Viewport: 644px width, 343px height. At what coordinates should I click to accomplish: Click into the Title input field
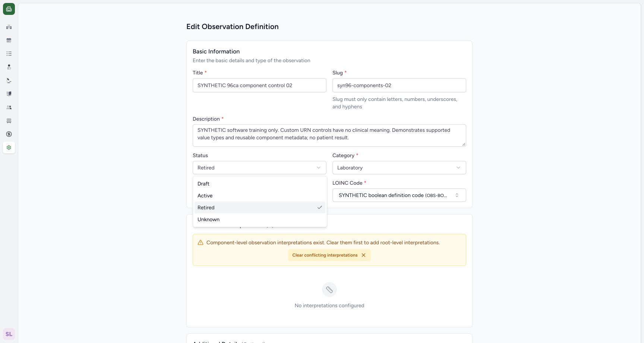(x=259, y=85)
